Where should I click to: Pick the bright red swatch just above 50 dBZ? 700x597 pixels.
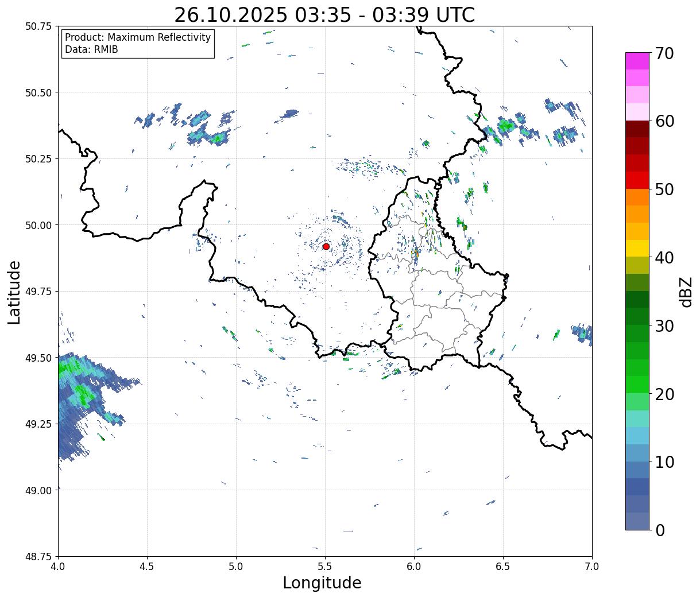pos(637,180)
